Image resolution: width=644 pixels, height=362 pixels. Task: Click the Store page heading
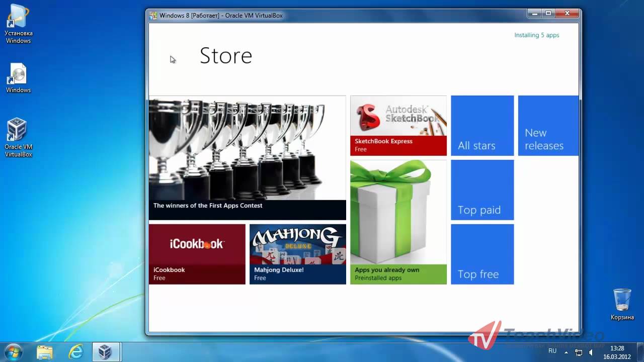click(x=226, y=56)
